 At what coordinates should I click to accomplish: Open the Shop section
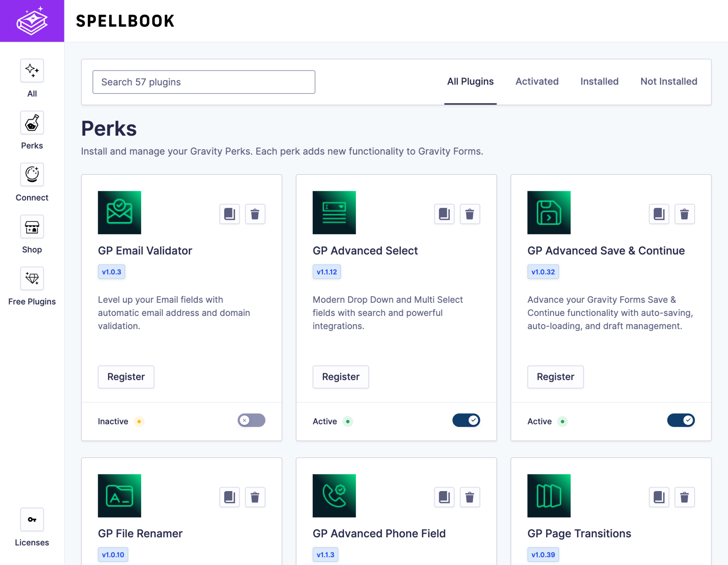click(x=32, y=226)
